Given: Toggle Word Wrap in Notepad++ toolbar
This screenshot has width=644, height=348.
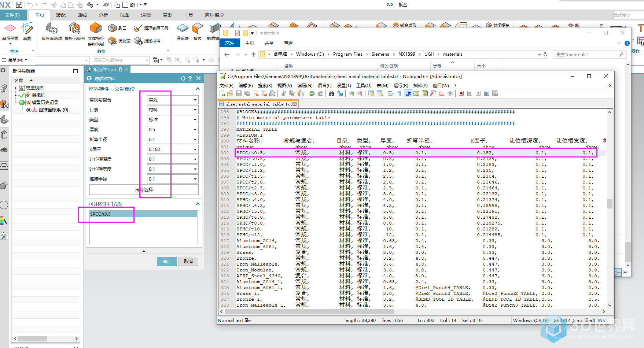Looking at the screenshot, I should tap(391, 93).
